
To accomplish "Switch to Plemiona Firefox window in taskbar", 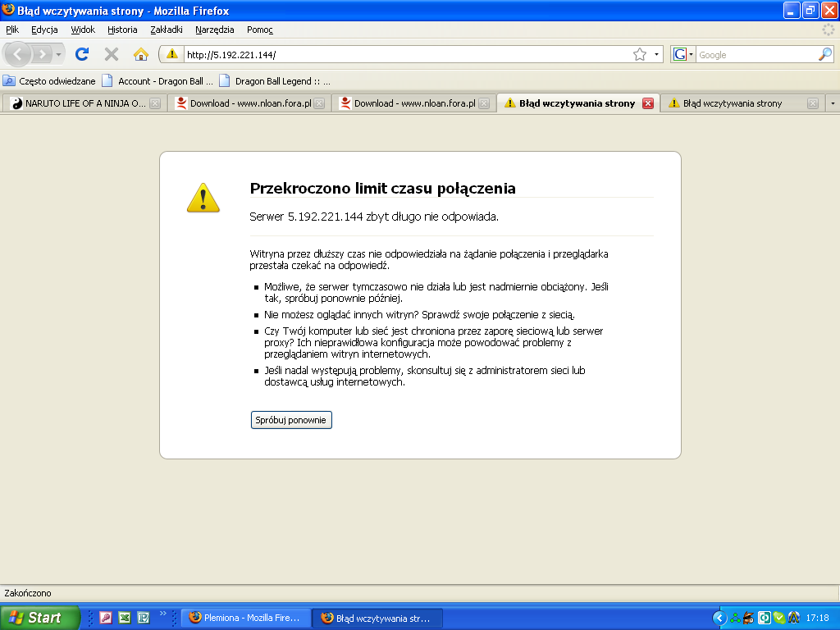I will 246,618.
